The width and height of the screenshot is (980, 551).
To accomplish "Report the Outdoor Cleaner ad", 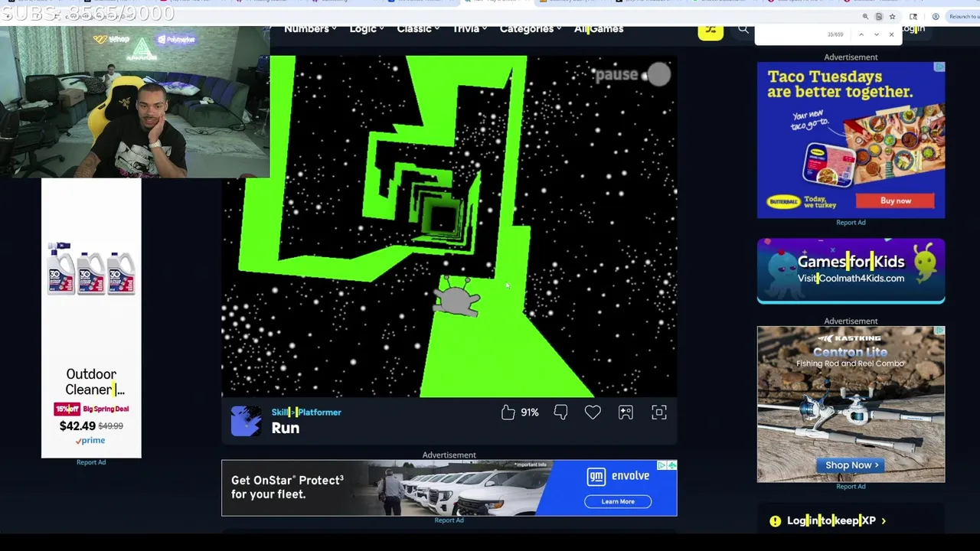I will pyautogui.click(x=91, y=462).
